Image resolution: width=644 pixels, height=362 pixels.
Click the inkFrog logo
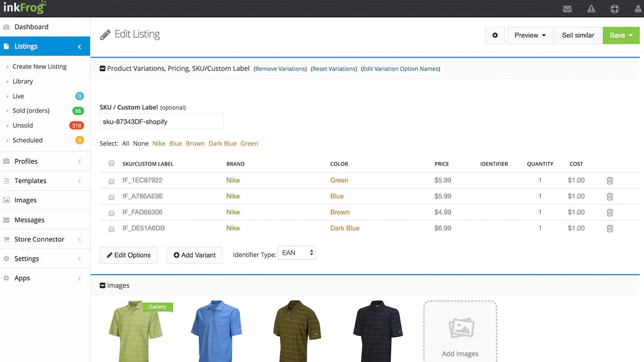[x=24, y=7]
